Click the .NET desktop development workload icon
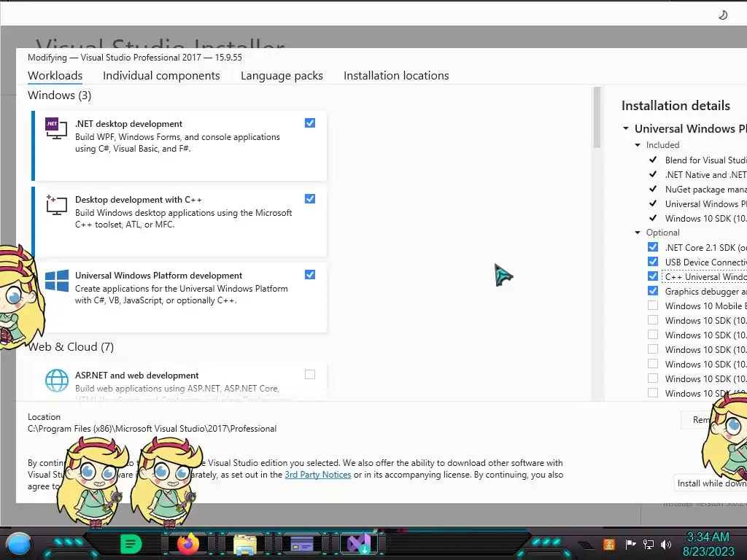The image size is (747, 560). click(56, 128)
